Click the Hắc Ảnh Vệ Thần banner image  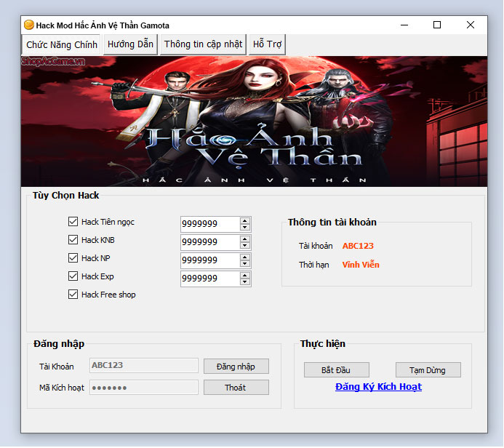click(255, 121)
